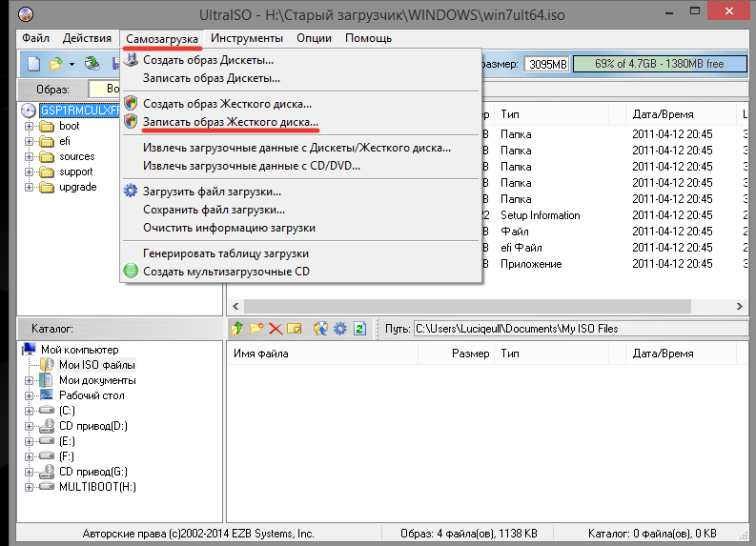This screenshot has height=546, width=756.
Task: Select Создать мультизагрузочные CD menu item
Action: point(226,271)
